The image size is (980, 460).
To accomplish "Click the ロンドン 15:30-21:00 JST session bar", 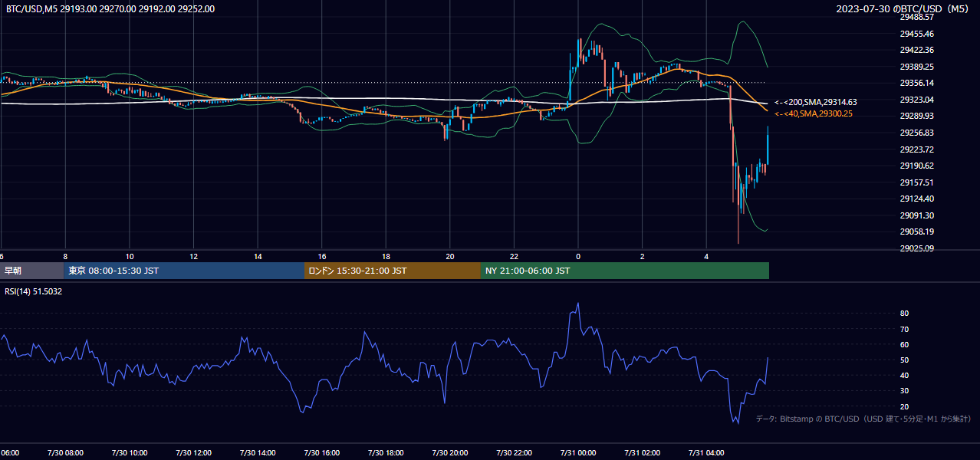I will tap(393, 271).
